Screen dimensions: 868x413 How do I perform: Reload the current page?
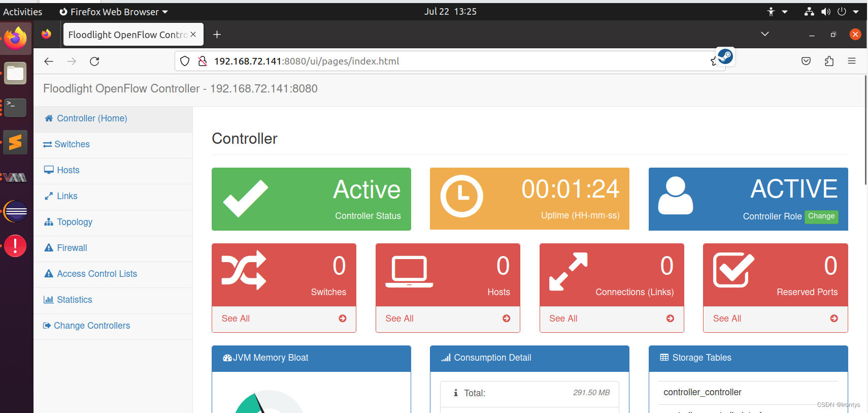tap(94, 61)
